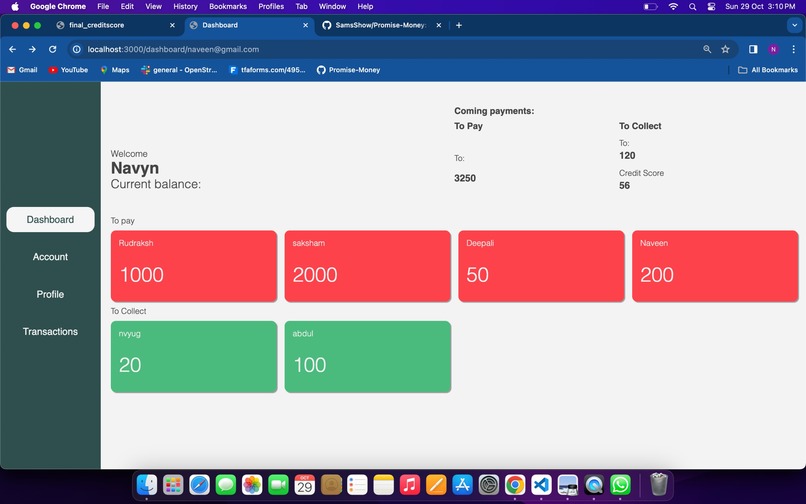This screenshot has height=504, width=806.
Task: Click the Rudraksh 1000 pay card
Action: coord(194,266)
